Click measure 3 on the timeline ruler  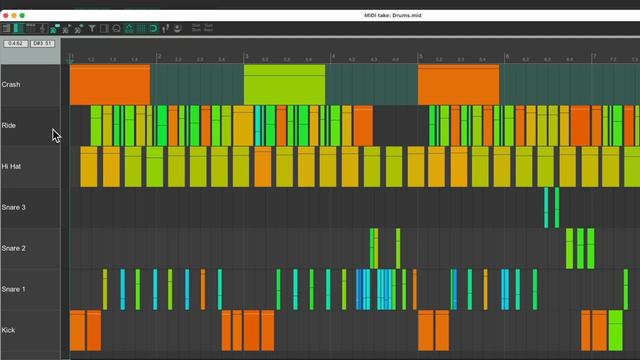coord(246,56)
